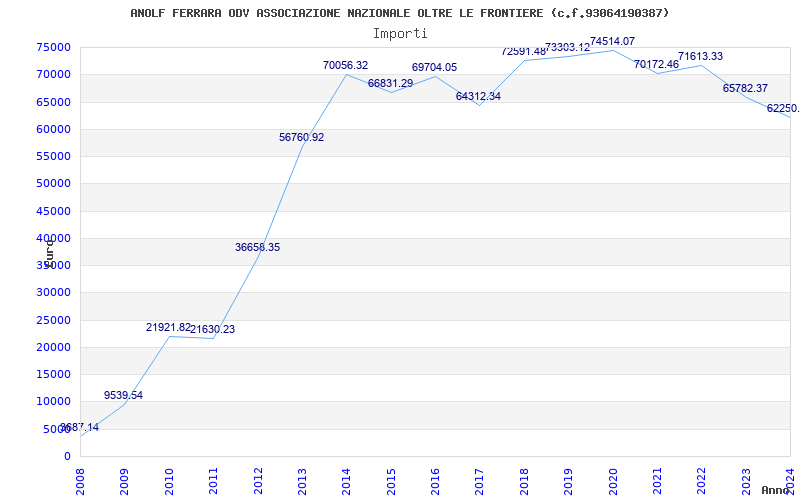800x500 pixels.
Task: Click the y-axis value 10000
Action: (54, 402)
